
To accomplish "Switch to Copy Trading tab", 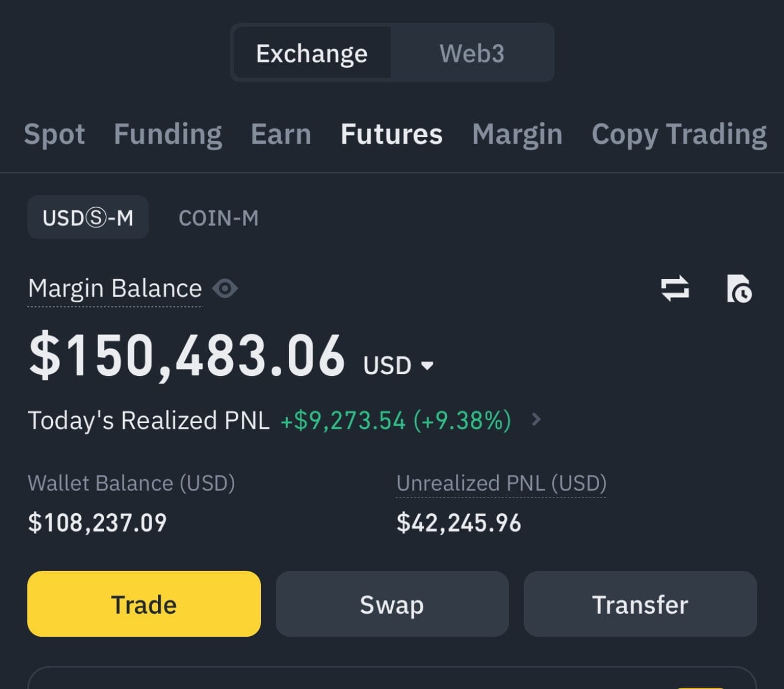I will (x=679, y=134).
